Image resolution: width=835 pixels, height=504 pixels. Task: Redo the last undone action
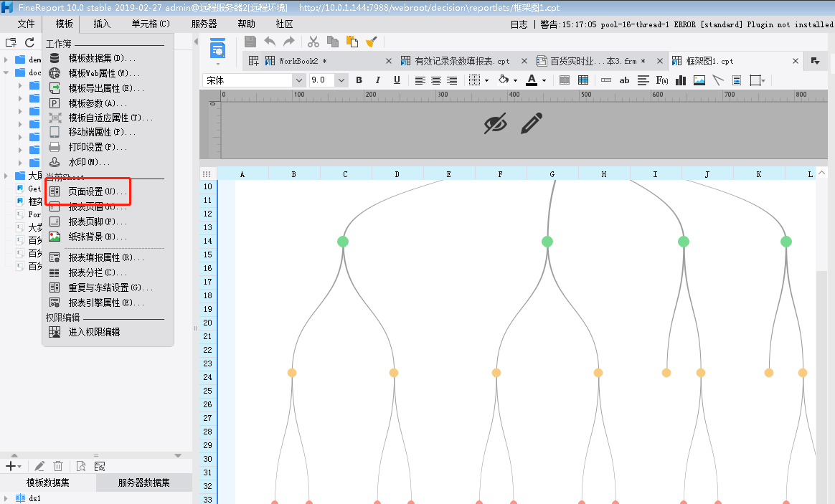[x=289, y=42]
